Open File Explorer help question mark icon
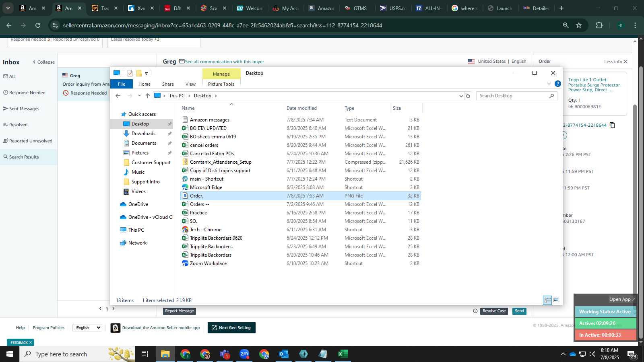 558,84
